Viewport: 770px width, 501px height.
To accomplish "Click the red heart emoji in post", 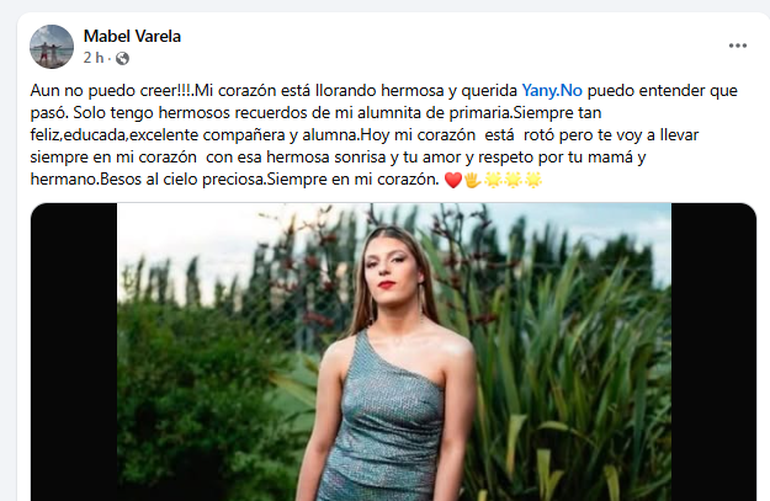I will click(453, 180).
